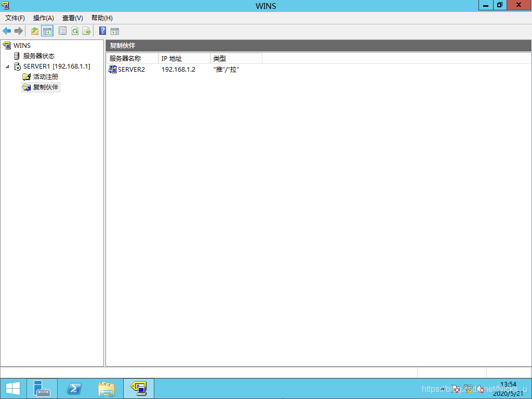The height and width of the screenshot is (399, 532).
Task: Open the Windows Start button
Action: click(13, 389)
